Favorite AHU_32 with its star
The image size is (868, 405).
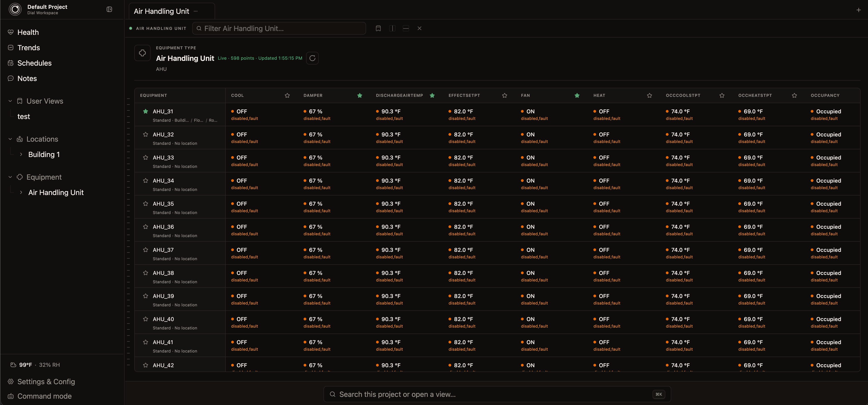coord(146,134)
